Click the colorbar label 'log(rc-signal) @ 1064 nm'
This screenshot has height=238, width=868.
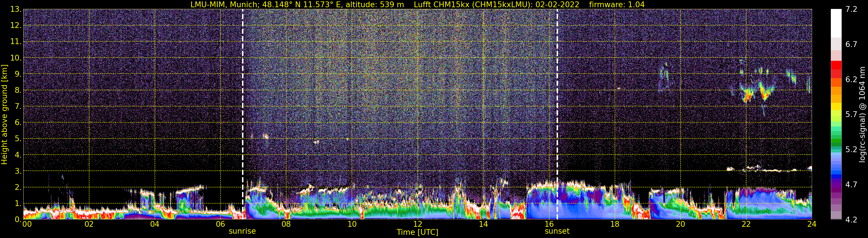pyautogui.click(x=863, y=114)
